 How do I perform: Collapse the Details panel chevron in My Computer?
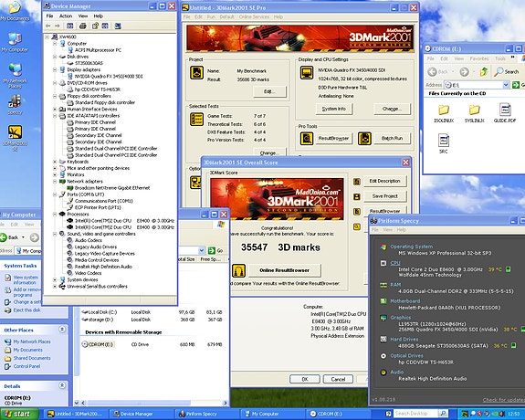tap(62, 385)
